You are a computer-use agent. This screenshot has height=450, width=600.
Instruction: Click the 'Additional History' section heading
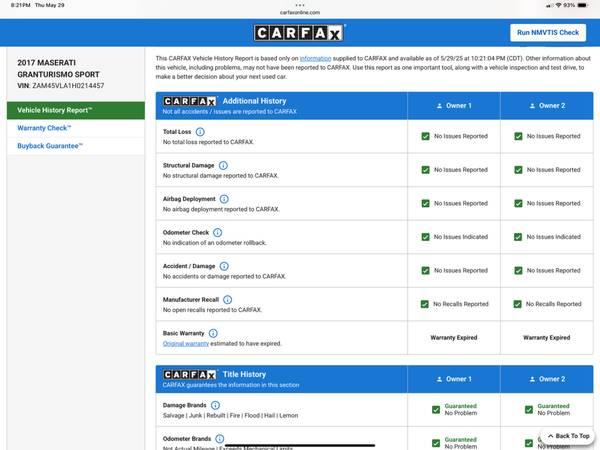click(x=254, y=101)
